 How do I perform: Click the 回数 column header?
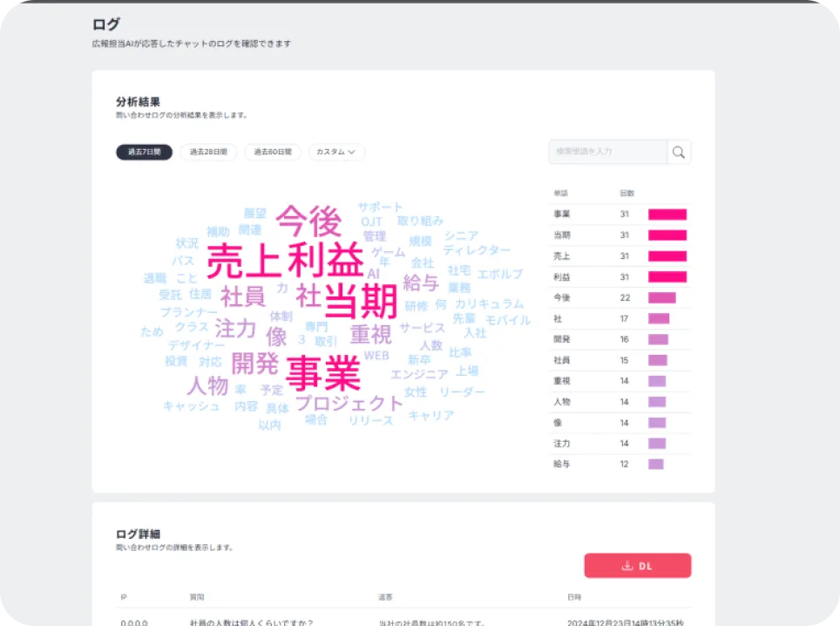(x=627, y=193)
